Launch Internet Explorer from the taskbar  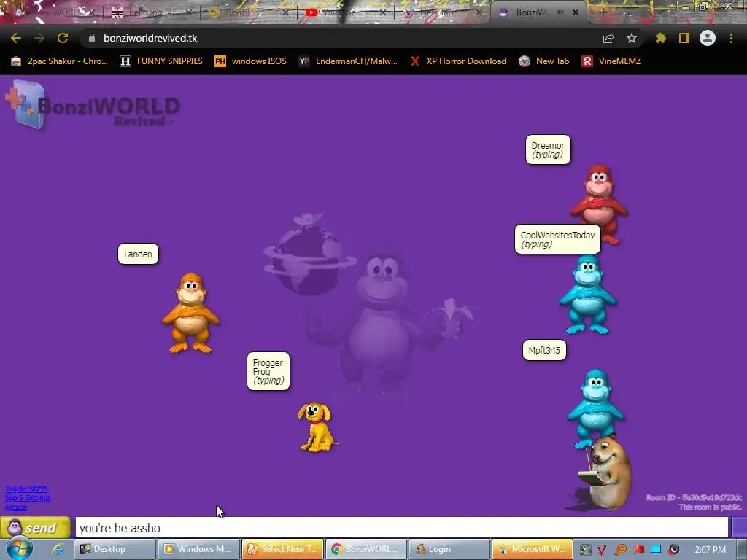point(58,549)
